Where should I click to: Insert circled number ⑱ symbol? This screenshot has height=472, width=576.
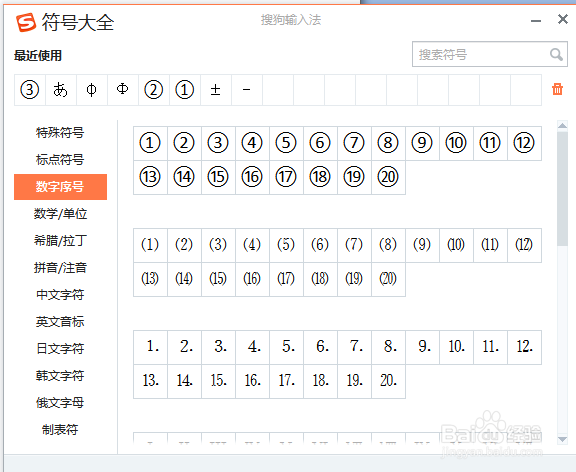320,177
